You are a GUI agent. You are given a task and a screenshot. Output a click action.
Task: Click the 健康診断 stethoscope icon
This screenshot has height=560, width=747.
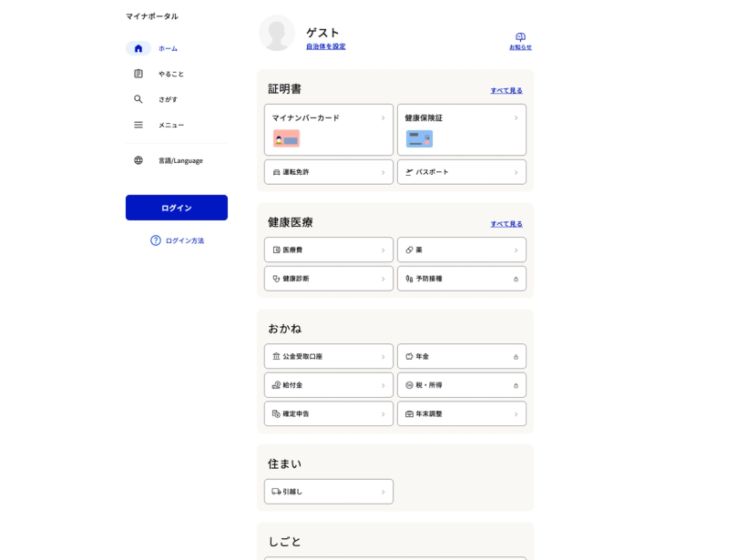point(276,279)
